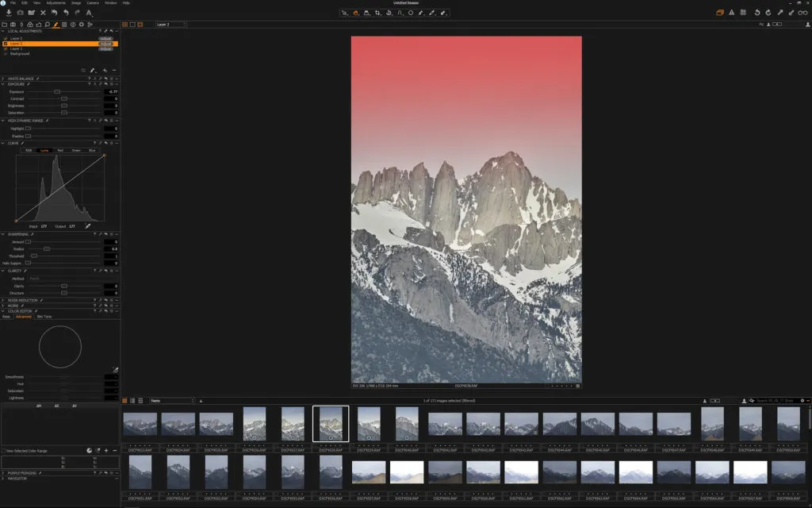Image resolution: width=812 pixels, height=508 pixels.
Task: Switch to the Color tool tab
Action: tap(29, 25)
